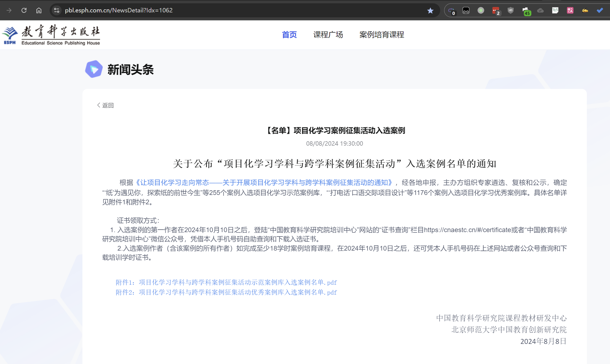Open the uBlock Origin shield extension

tap(510, 10)
